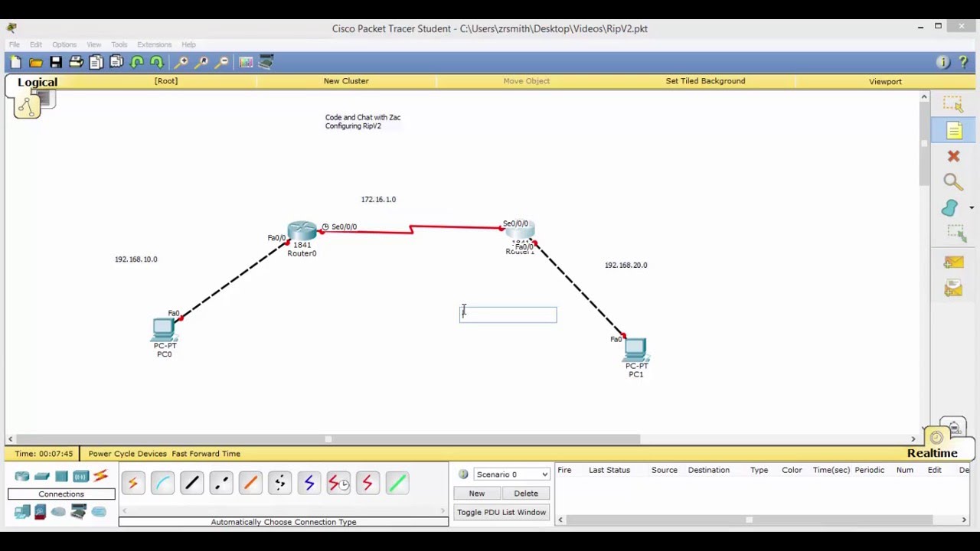Zoom in on the workspace
The height and width of the screenshot is (551, 980).
point(181,63)
